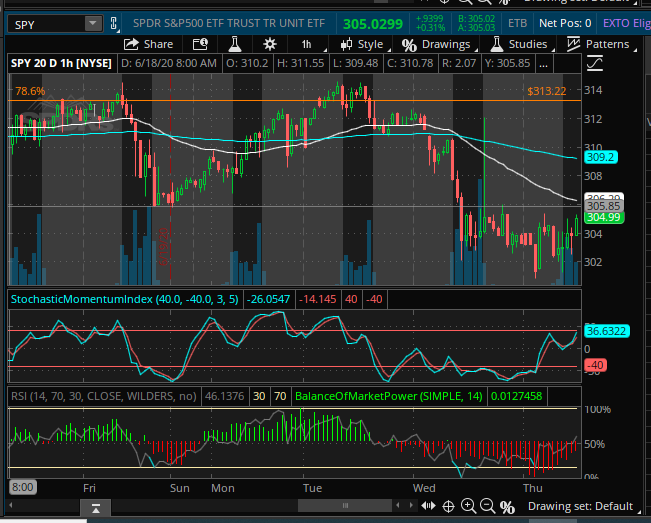Click the Y: 305.85 value
Viewport: 651px width, 523px height.
[x=507, y=64]
